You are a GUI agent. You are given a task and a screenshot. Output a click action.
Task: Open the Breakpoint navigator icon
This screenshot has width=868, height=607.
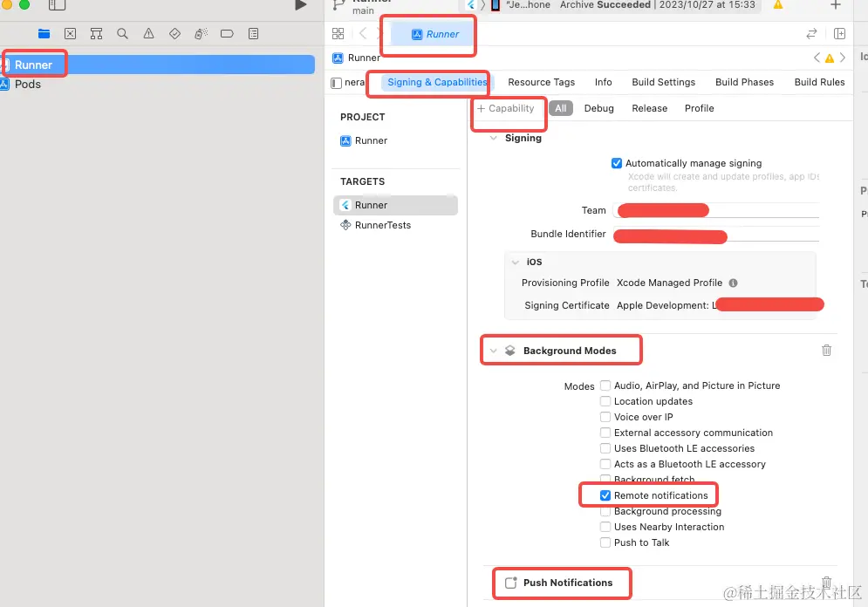click(227, 34)
